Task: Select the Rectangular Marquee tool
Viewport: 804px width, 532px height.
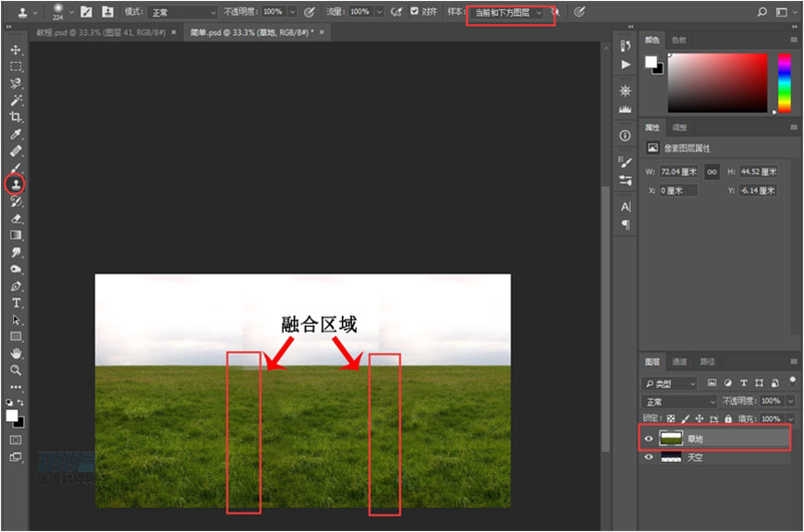Action: (16, 66)
